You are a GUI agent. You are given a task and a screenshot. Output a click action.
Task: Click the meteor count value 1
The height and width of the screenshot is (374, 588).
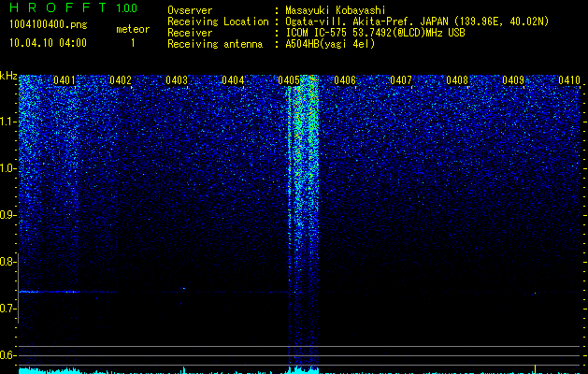tap(133, 43)
